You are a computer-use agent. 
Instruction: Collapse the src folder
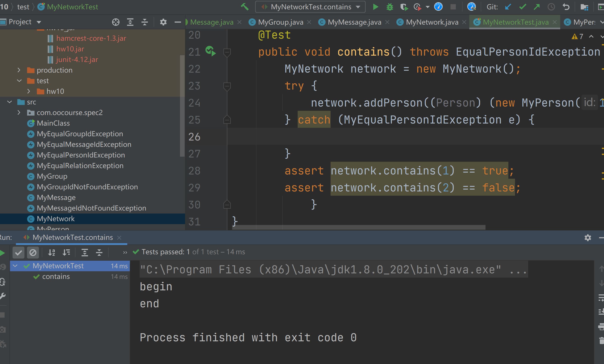[x=9, y=102]
